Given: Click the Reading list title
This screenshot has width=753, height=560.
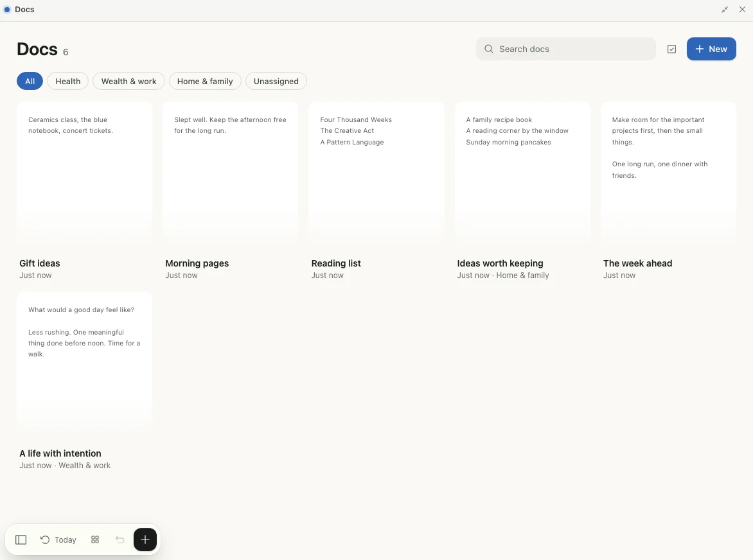Looking at the screenshot, I should pyautogui.click(x=335, y=263).
